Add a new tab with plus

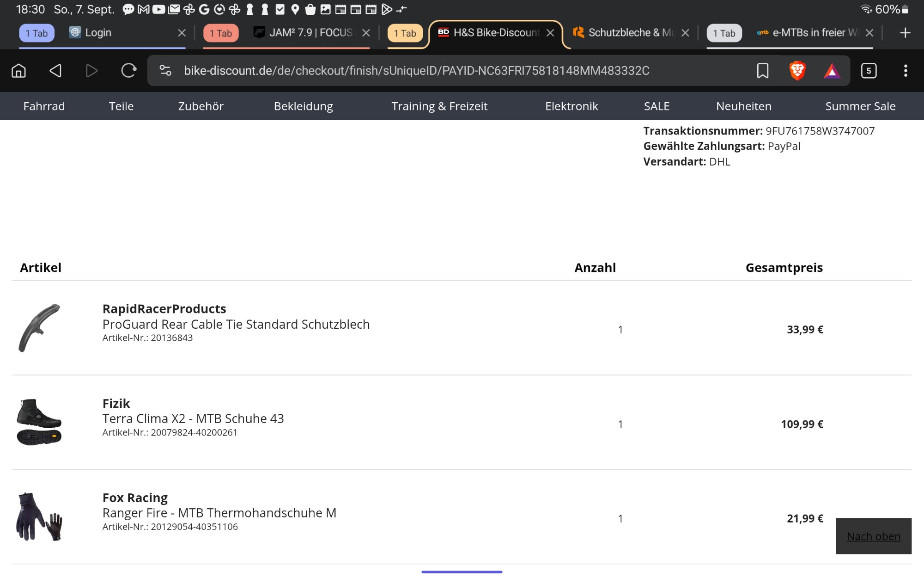905,33
